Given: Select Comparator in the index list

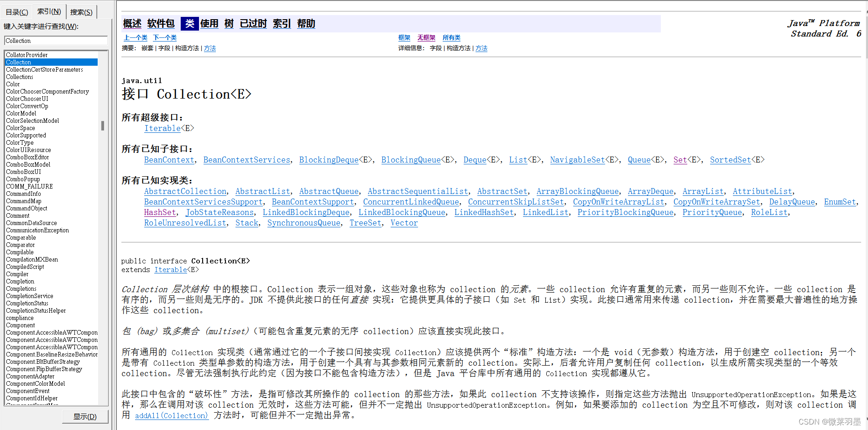Looking at the screenshot, I should tap(20, 245).
